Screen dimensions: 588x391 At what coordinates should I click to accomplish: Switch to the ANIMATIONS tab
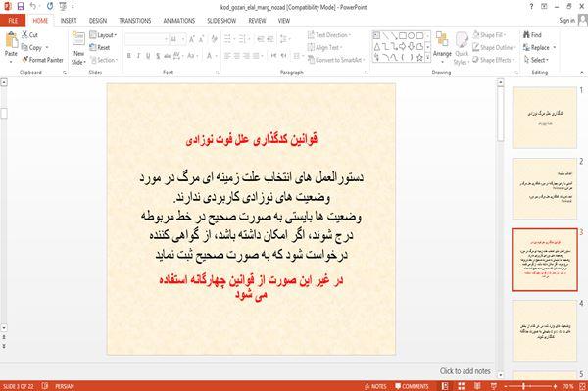pyautogui.click(x=179, y=21)
